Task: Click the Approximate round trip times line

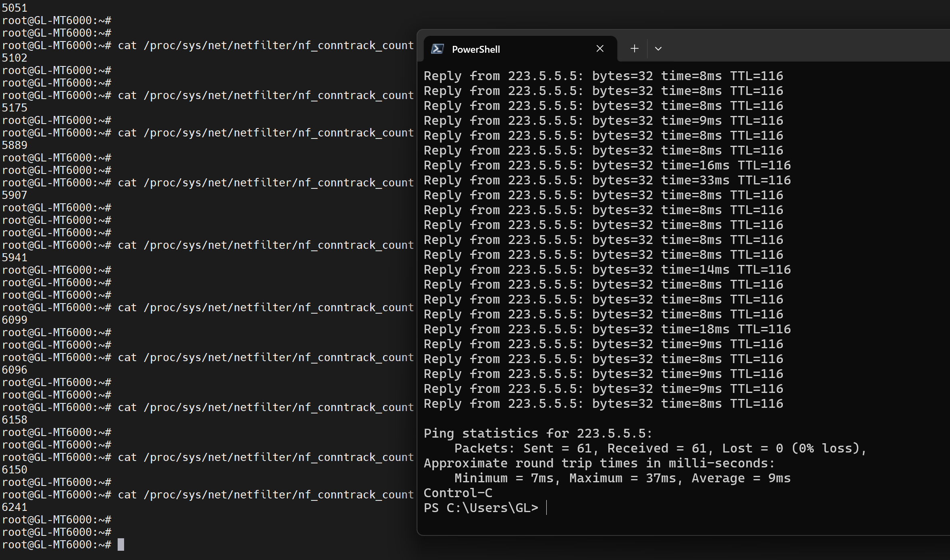Action: pyautogui.click(x=599, y=463)
